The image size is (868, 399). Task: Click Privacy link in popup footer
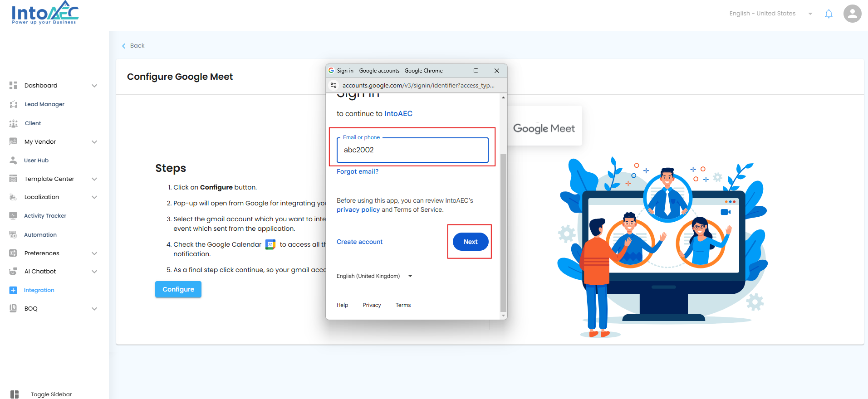tap(372, 305)
